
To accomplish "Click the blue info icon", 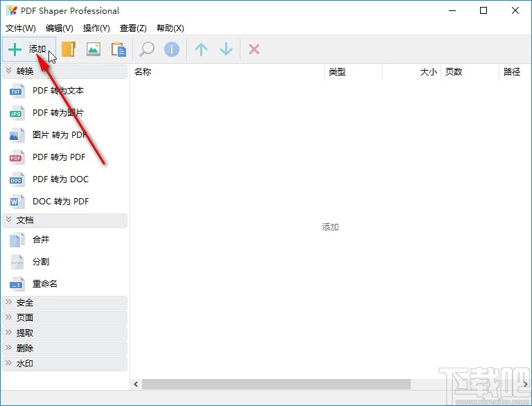I will coord(172,50).
